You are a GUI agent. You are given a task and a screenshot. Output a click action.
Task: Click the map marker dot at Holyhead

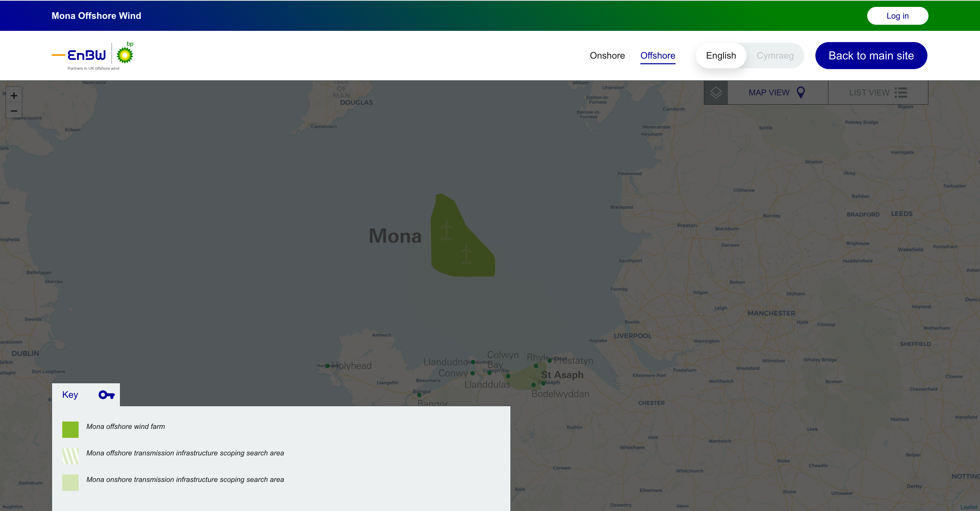[x=327, y=366]
